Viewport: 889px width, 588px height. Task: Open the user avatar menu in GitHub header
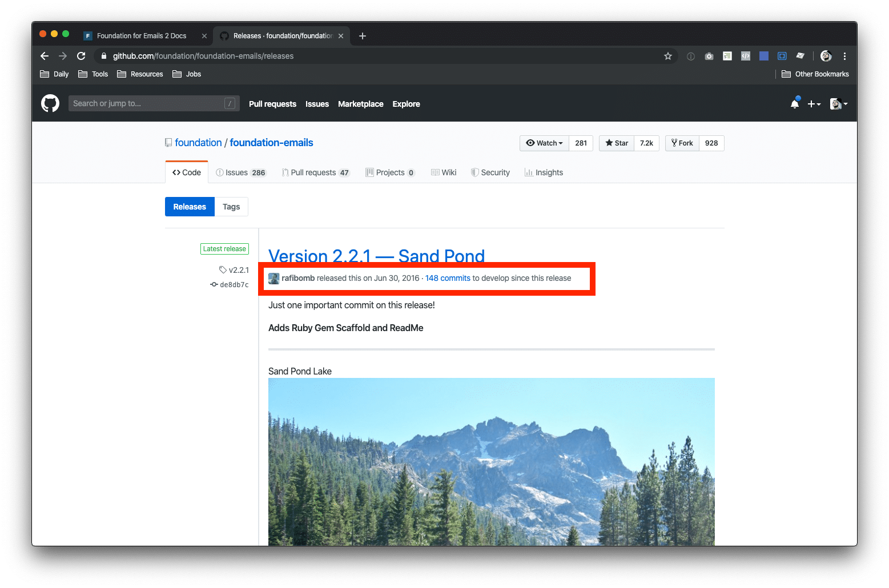839,104
